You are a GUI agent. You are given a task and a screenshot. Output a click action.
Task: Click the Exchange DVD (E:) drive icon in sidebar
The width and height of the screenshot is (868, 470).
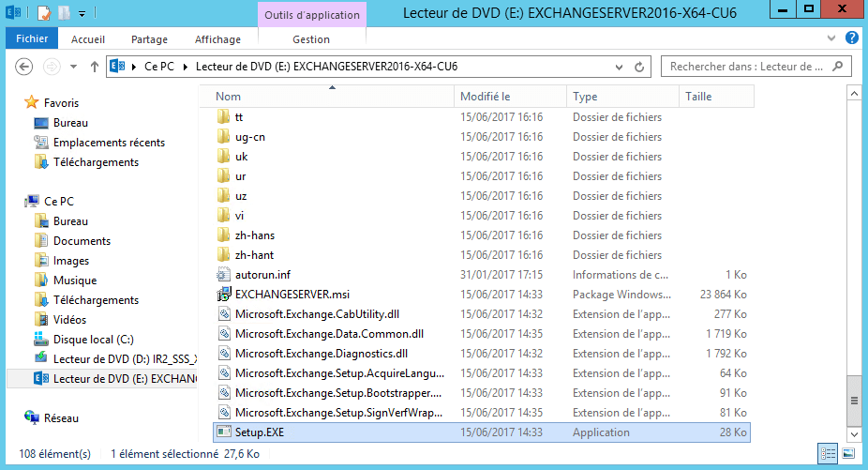[x=41, y=378]
